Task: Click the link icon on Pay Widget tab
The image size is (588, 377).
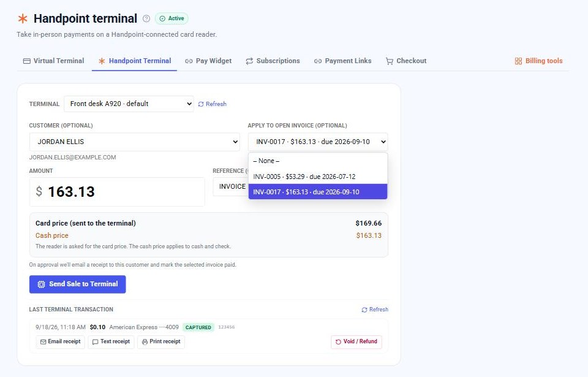Action: point(189,61)
